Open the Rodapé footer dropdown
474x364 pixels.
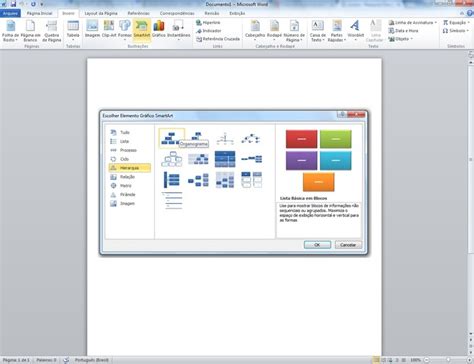click(274, 31)
